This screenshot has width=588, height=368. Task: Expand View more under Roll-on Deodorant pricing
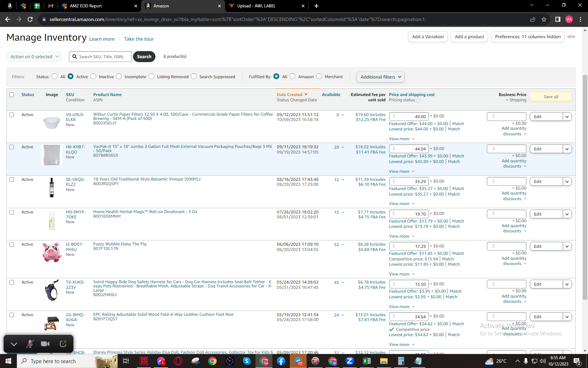[402, 236]
